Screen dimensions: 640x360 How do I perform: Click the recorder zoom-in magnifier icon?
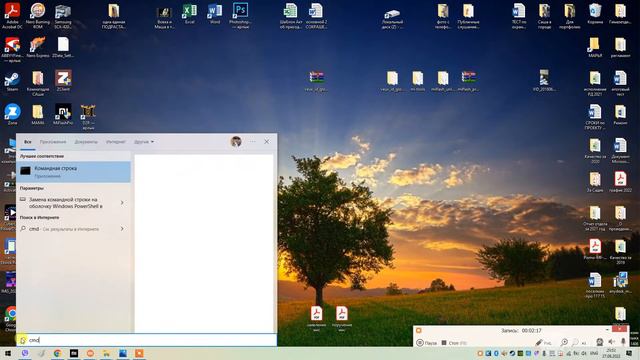coord(564,342)
